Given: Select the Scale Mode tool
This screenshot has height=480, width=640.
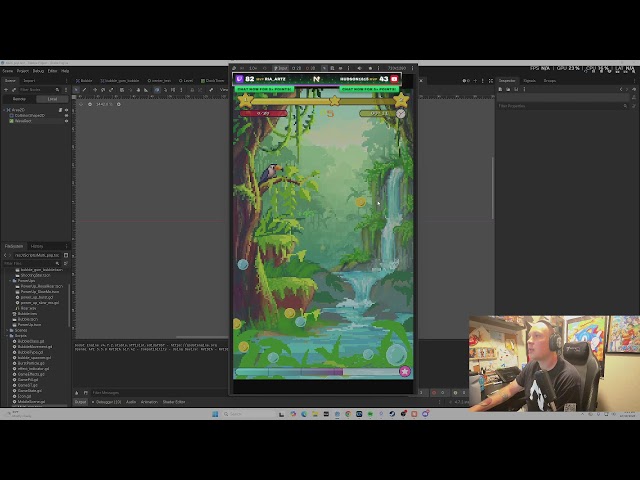Looking at the screenshot, I should [111, 90].
